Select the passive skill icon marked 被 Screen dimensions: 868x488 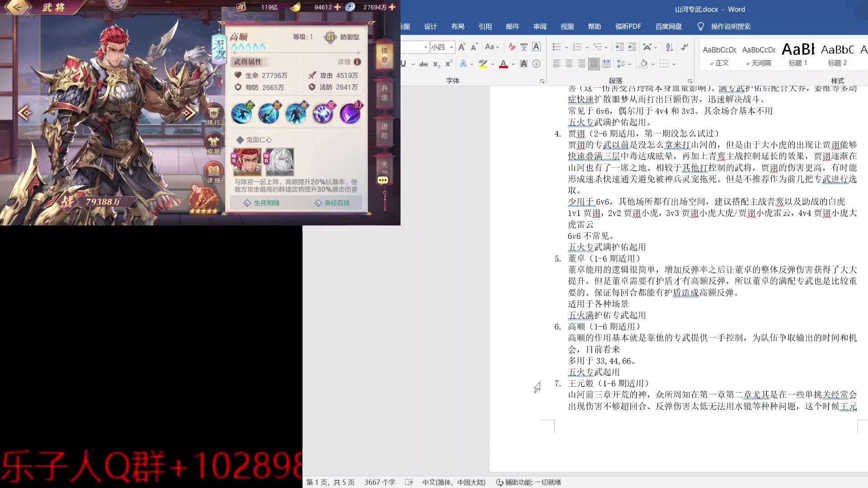pyautogui.click(x=296, y=113)
